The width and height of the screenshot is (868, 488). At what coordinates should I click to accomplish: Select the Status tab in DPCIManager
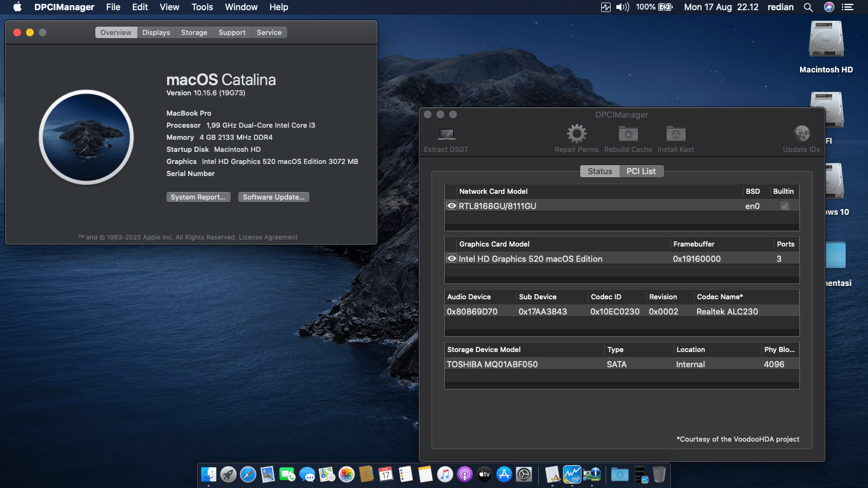coord(600,171)
